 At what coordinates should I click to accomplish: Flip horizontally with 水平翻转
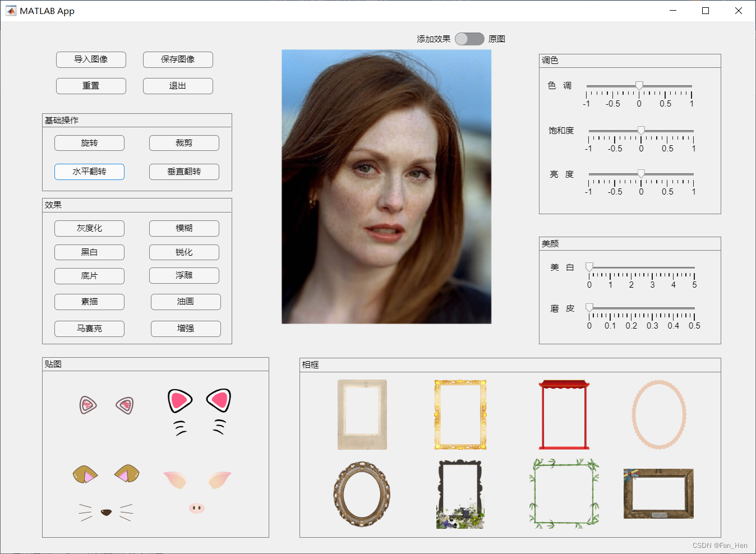[x=89, y=172]
